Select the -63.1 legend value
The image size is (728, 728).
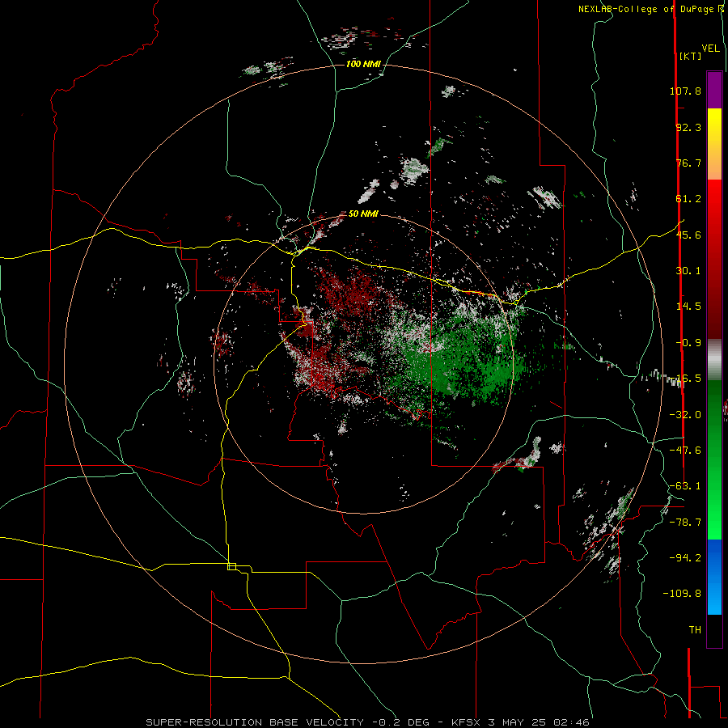685,486
